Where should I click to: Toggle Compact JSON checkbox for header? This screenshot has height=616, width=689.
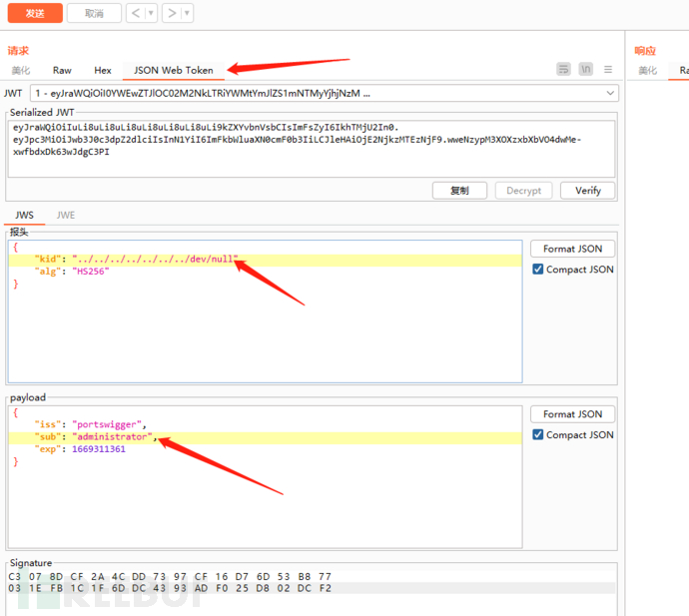(538, 270)
